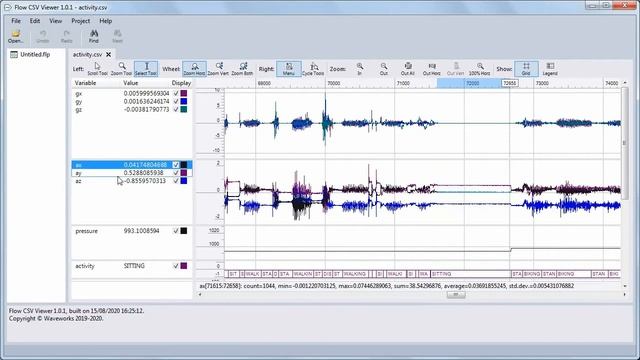The height and width of the screenshot is (360, 640).
Task: Click the 72658 marker on the time ruler
Action: 509,83
